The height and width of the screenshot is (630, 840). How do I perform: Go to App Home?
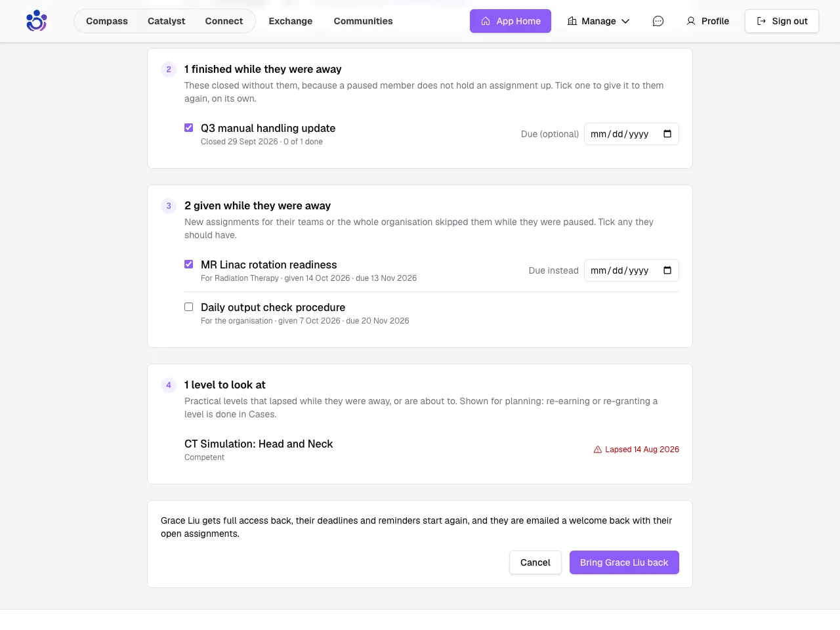pyautogui.click(x=511, y=21)
